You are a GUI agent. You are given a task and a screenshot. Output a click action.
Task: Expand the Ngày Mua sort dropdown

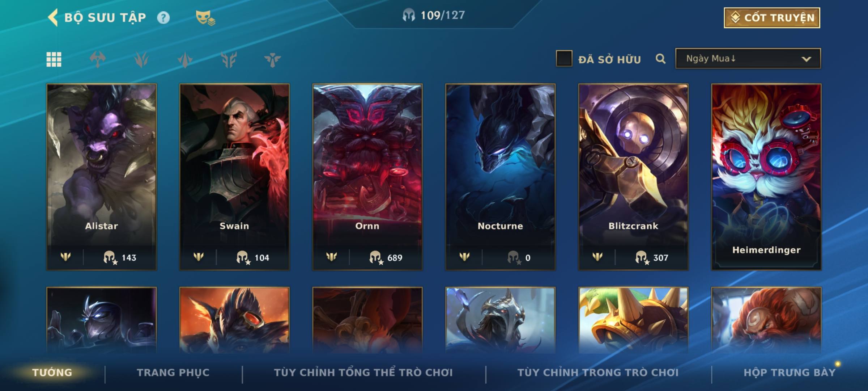pyautogui.click(x=748, y=58)
